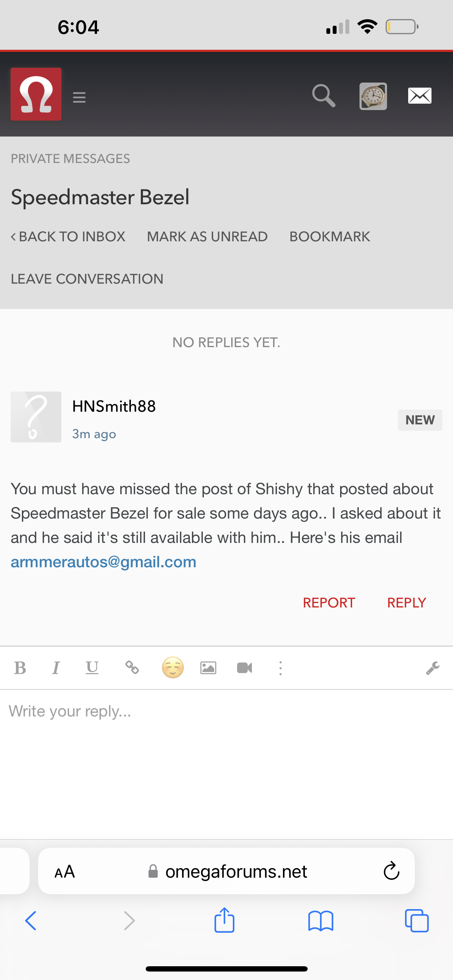
Task: Insert a link via chain icon
Action: pos(132,668)
